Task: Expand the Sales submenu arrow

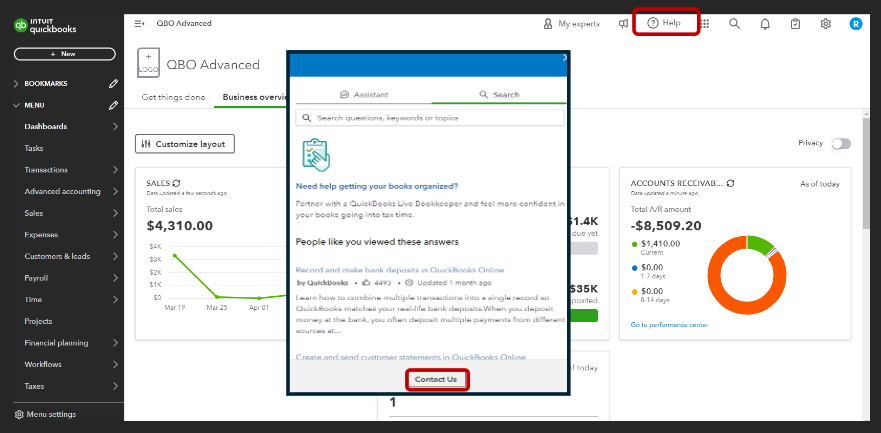Action: point(115,213)
